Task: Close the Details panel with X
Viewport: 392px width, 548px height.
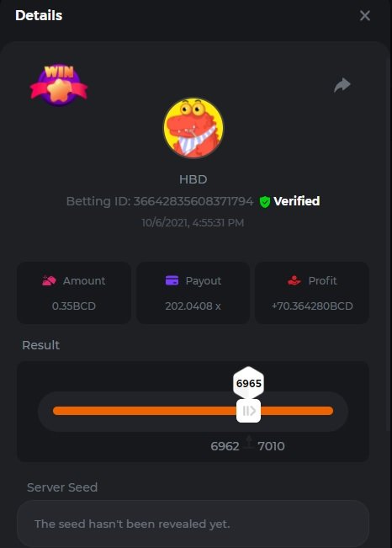Action: click(365, 15)
